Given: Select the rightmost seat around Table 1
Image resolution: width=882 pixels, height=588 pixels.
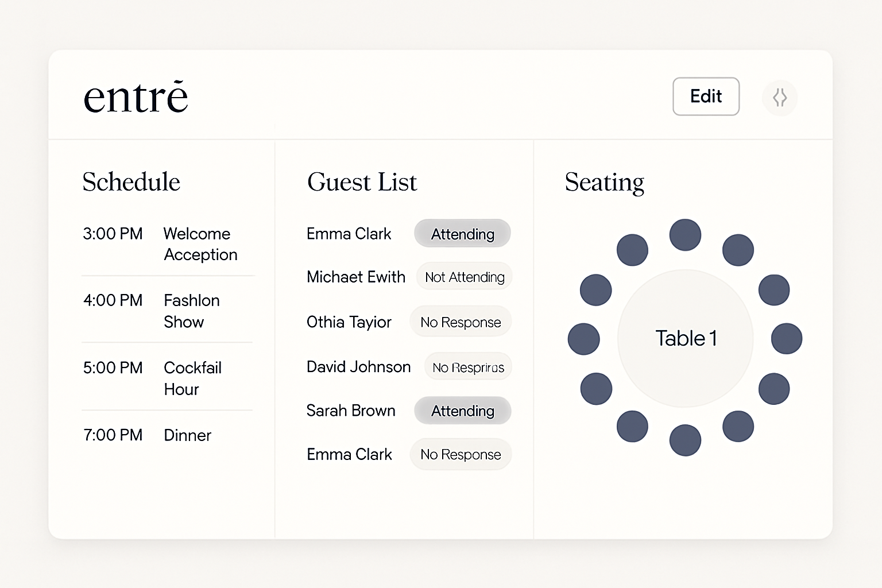Looking at the screenshot, I should coord(786,339).
